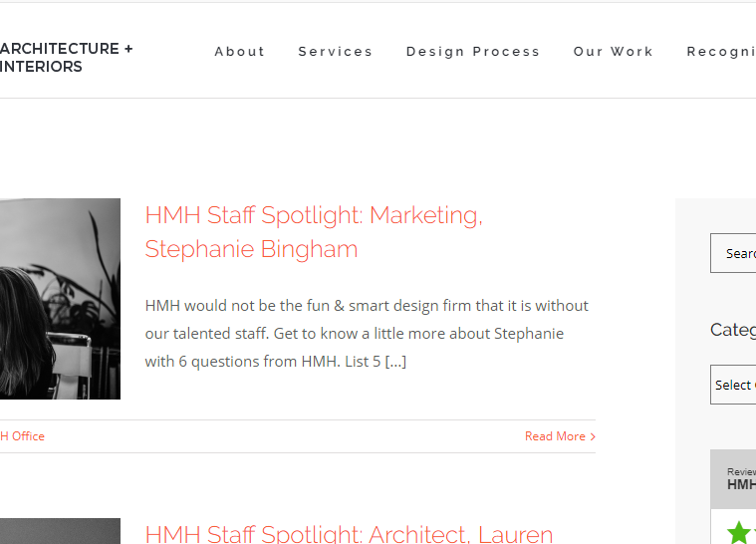This screenshot has width=756, height=544.
Task: Click the chevron arrow beside Read More
Action: pyautogui.click(x=593, y=436)
